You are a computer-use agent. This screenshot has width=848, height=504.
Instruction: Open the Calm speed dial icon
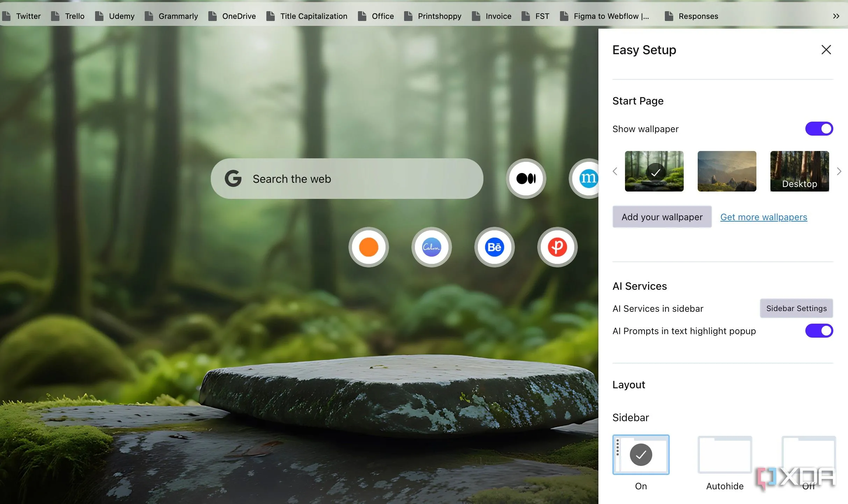(431, 247)
